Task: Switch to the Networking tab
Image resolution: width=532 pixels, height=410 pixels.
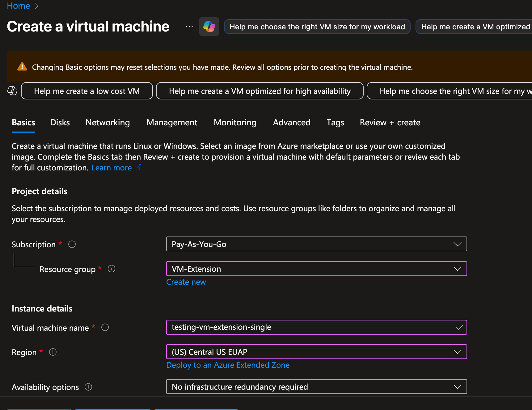Action: click(x=108, y=122)
